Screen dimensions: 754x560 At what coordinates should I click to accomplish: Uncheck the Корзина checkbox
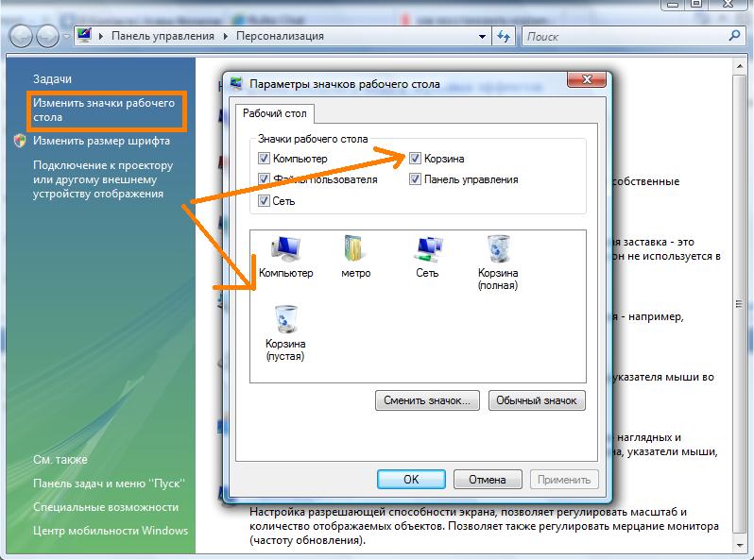point(415,160)
